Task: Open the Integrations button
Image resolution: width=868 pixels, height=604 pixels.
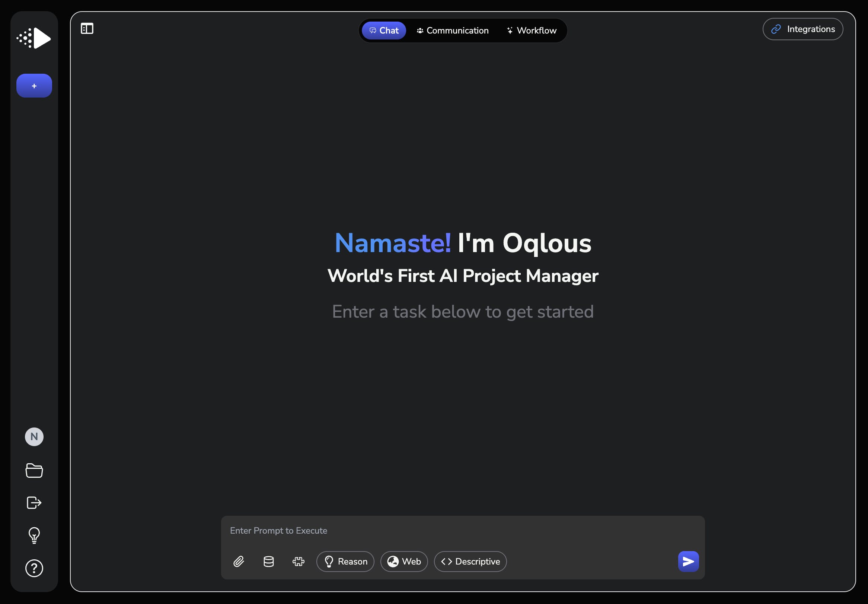Action: pos(802,29)
